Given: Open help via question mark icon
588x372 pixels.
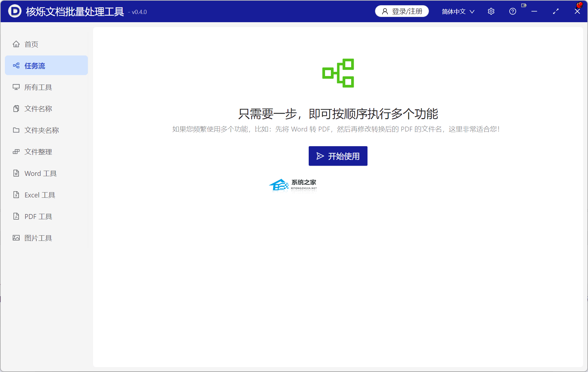Looking at the screenshot, I should coord(513,11).
